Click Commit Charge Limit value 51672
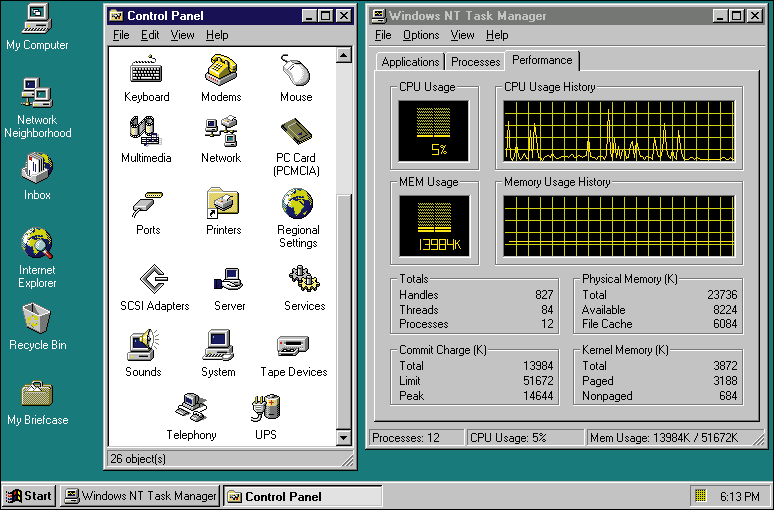Viewport: 774px width, 510px height. pyautogui.click(x=538, y=381)
